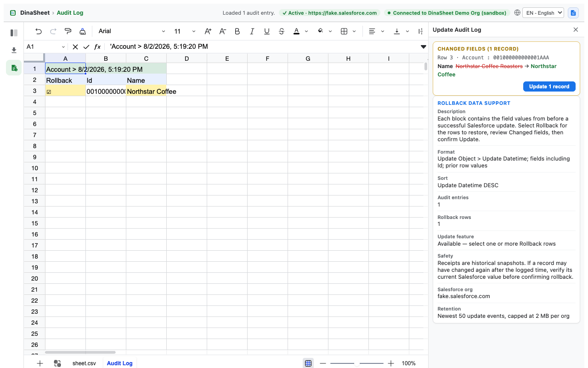Click the green audit log sidebar icon
Viewport: 588px width, 368px height.
[14, 68]
